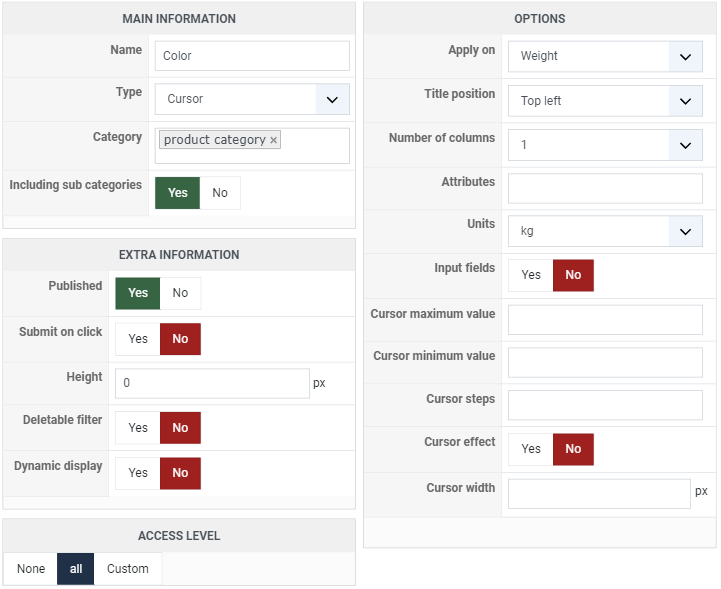Focus the Height input field
Image resolution: width=721 pixels, height=589 pixels.
(212, 383)
